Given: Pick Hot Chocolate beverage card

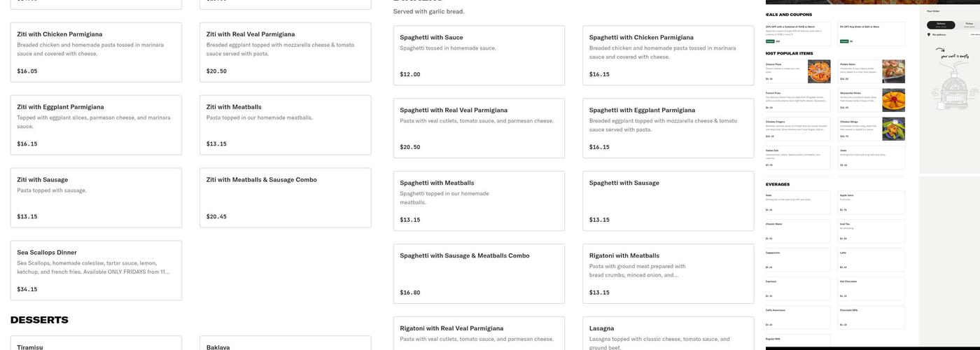Looking at the screenshot, I should [x=871, y=288].
